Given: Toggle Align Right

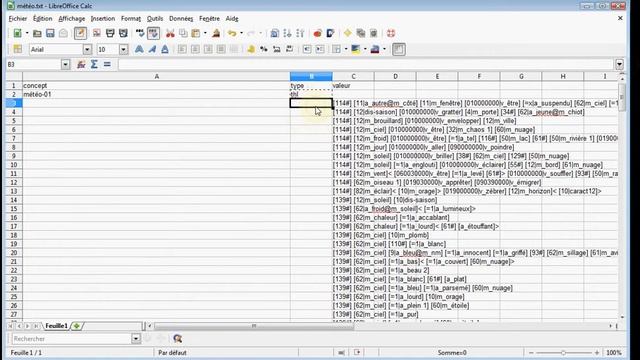Looking at the screenshot, I should 208,49.
